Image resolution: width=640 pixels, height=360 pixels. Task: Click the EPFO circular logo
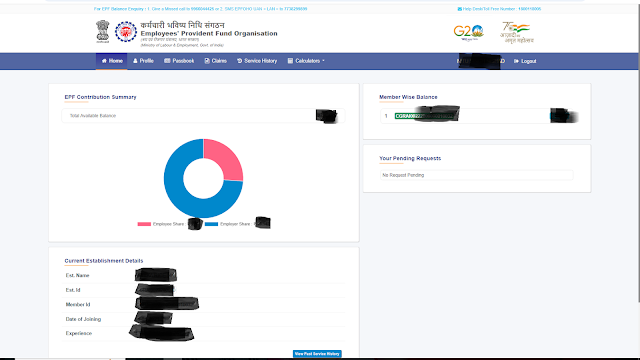tap(126, 31)
